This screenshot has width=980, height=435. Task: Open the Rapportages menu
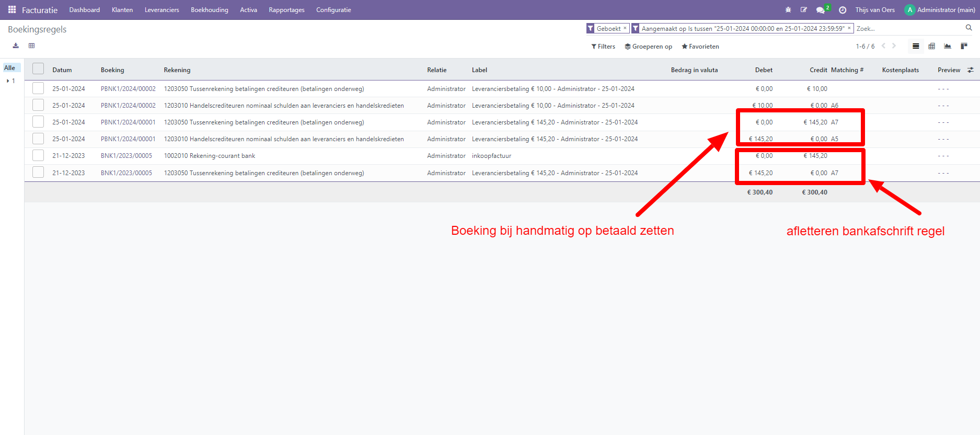[286, 10]
